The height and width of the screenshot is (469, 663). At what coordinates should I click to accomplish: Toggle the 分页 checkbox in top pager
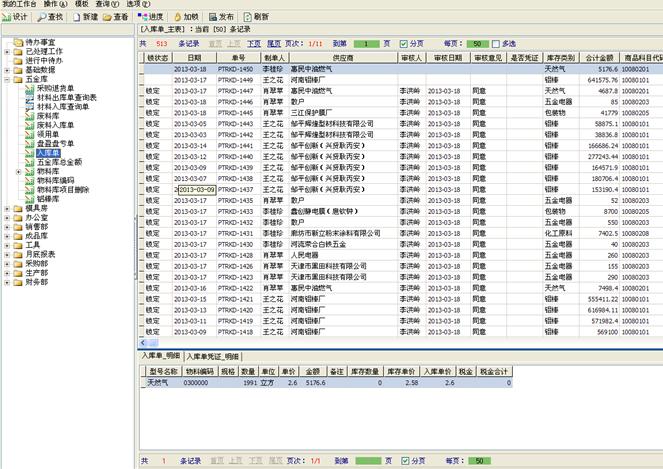point(404,44)
